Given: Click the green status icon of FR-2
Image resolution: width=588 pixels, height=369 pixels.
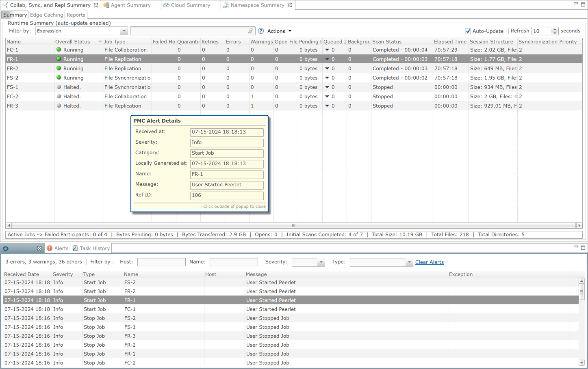Looking at the screenshot, I should pyautogui.click(x=59, y=68).
